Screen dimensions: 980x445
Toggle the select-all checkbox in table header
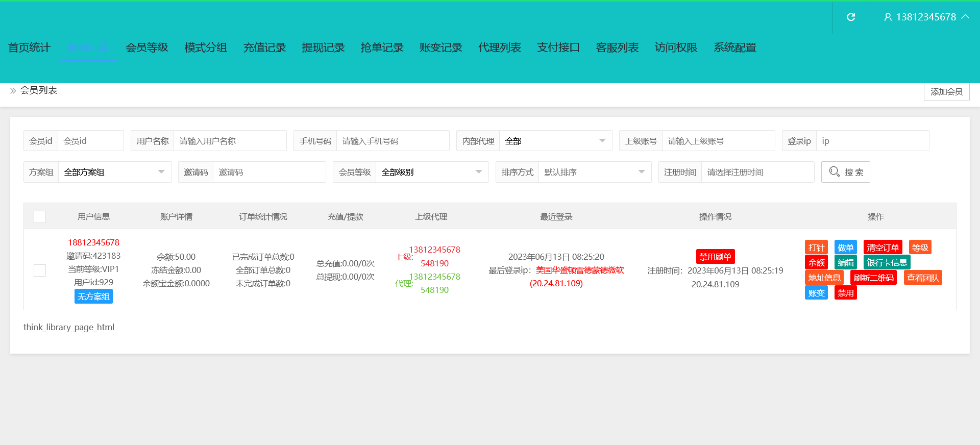pos(40,217)
